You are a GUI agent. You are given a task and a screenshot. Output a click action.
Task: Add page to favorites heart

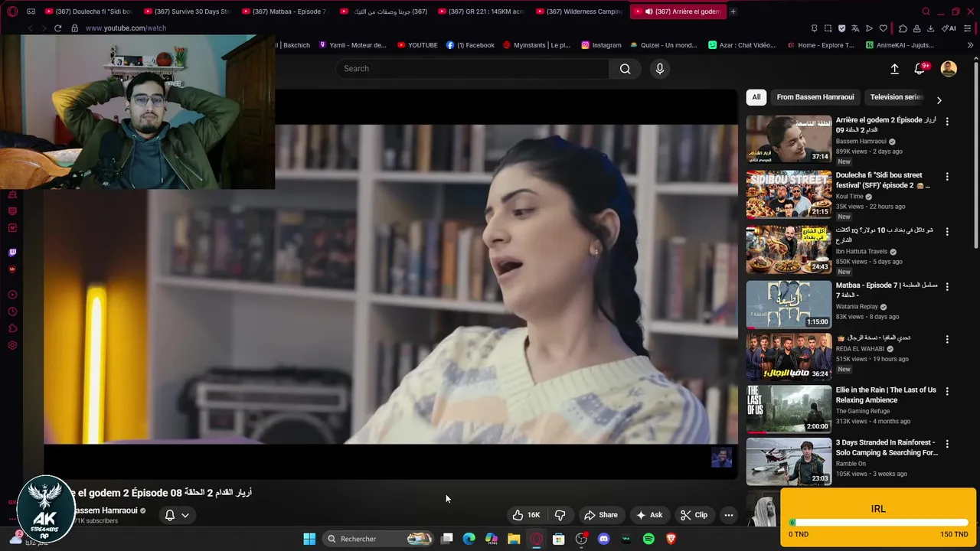[883, 28]
